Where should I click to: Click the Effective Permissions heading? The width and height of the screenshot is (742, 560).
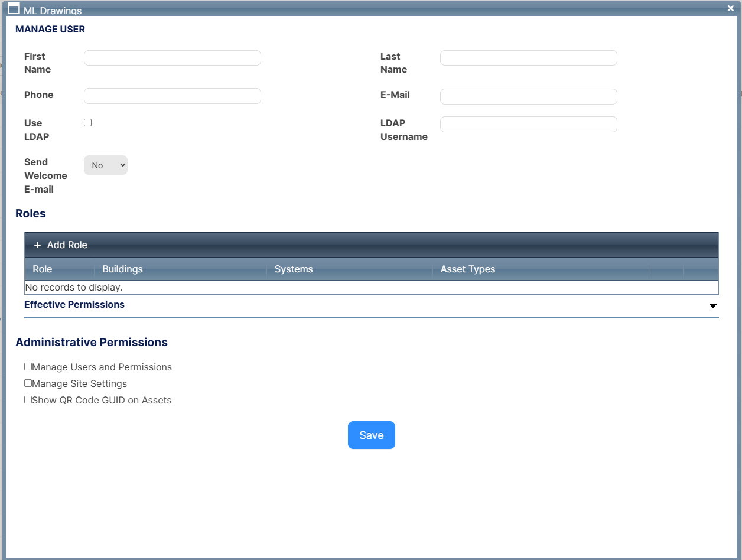(74, 305)
